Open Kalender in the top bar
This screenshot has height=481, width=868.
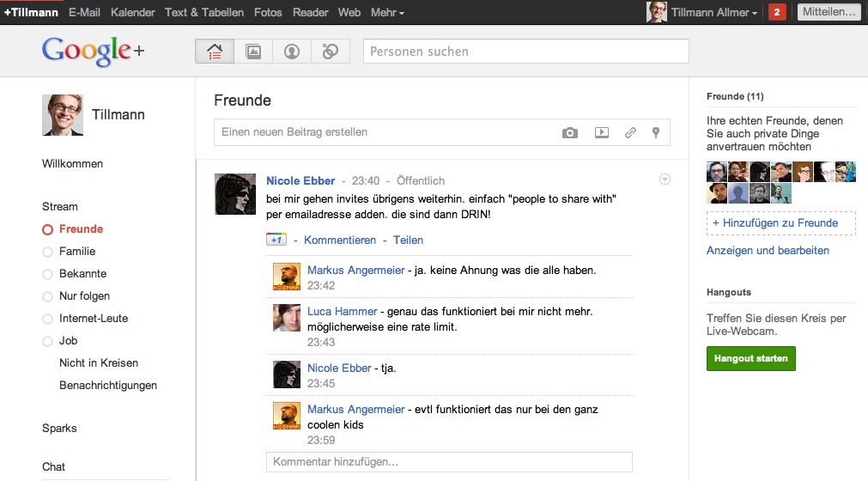tap(133, 12)
